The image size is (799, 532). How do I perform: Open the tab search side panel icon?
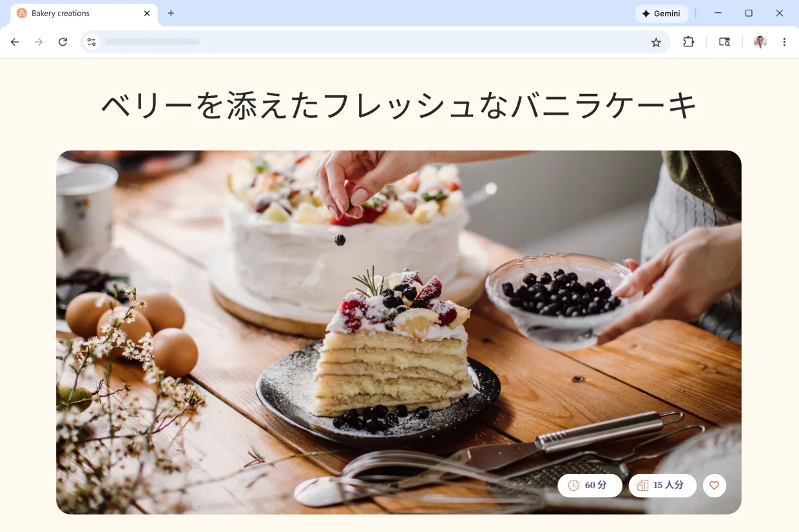click(724, 42)
